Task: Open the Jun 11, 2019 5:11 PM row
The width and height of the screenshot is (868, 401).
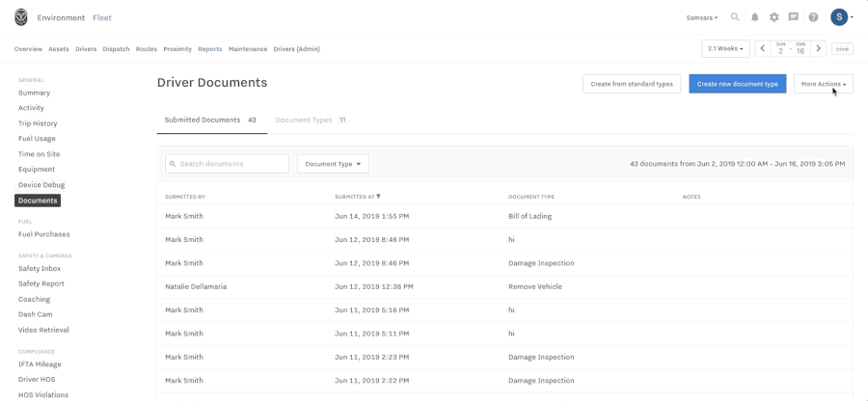Action: point(504,334)
